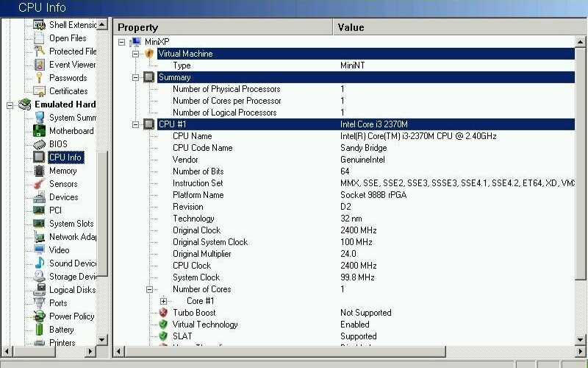Open Certificates icon in the tree
This screenshot has width=588, height=368.
39,91
